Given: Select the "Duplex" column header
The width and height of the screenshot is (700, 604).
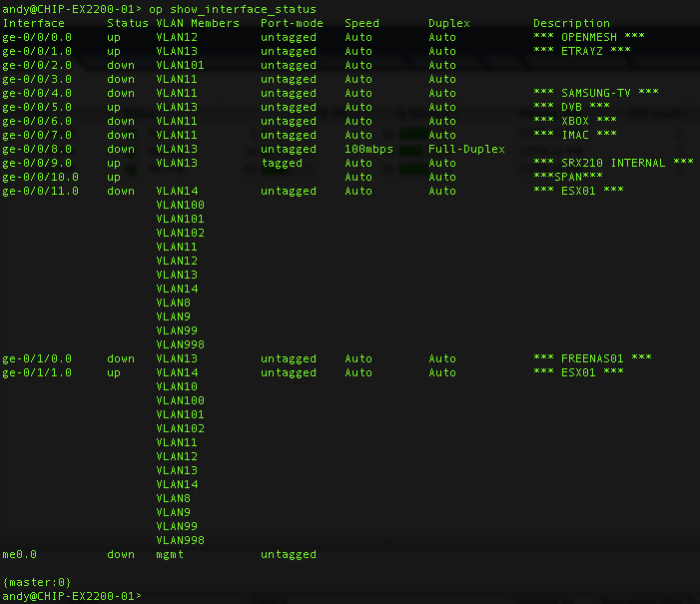Looking at the screenshot, I should (x=449, y=23).
